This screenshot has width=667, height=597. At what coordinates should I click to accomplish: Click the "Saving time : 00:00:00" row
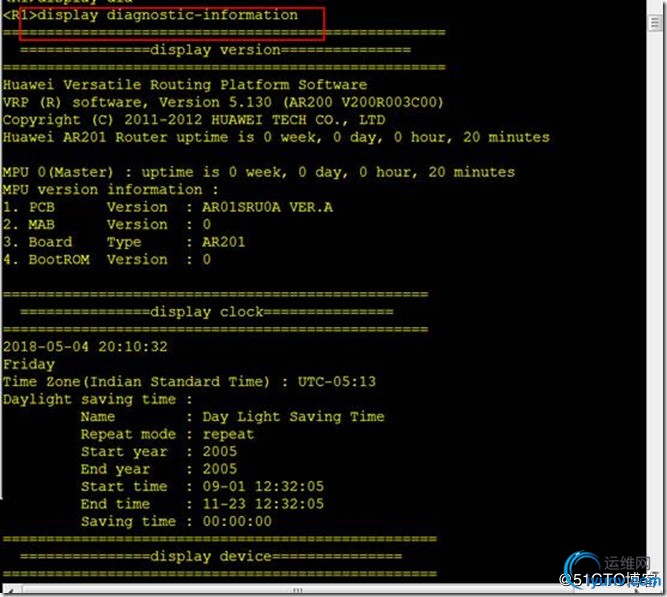coord(177,522)
